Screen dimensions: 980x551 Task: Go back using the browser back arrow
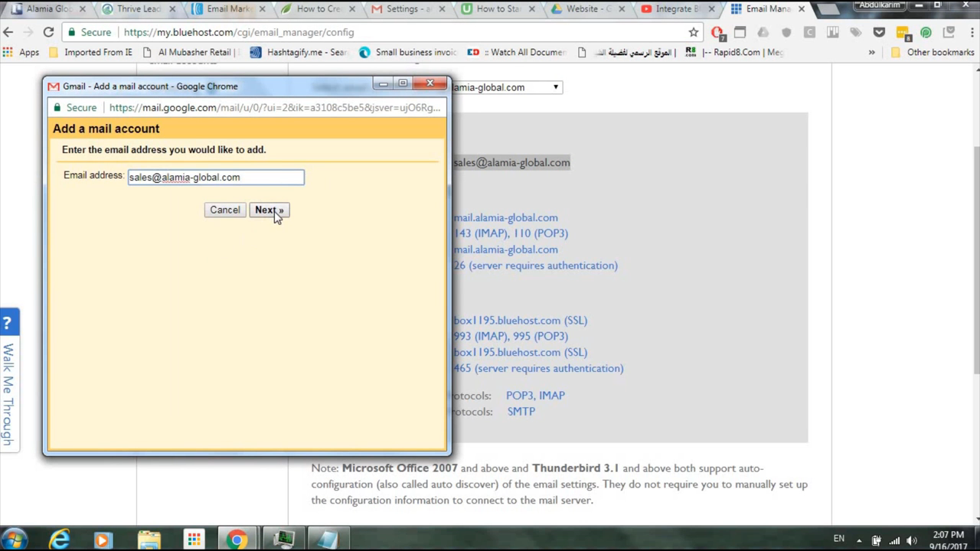pyautogui.click(x=9, y=32)
